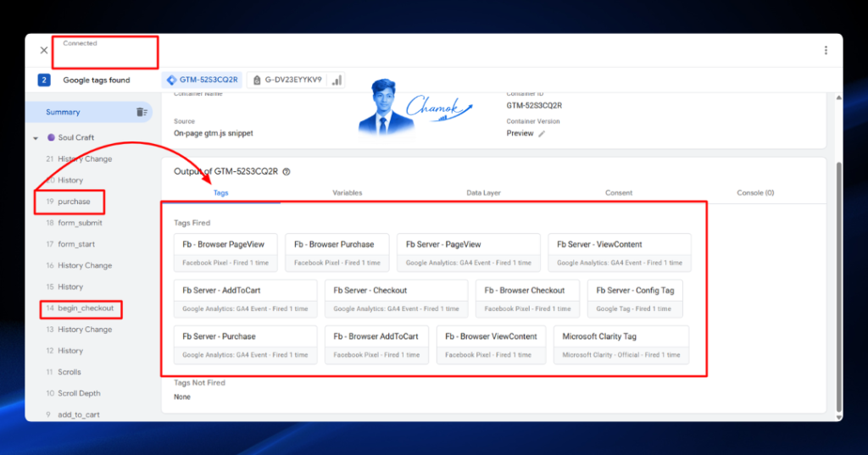Open the Fb Server - Purchase tag card
868x455 pixels.
(245, 344)
